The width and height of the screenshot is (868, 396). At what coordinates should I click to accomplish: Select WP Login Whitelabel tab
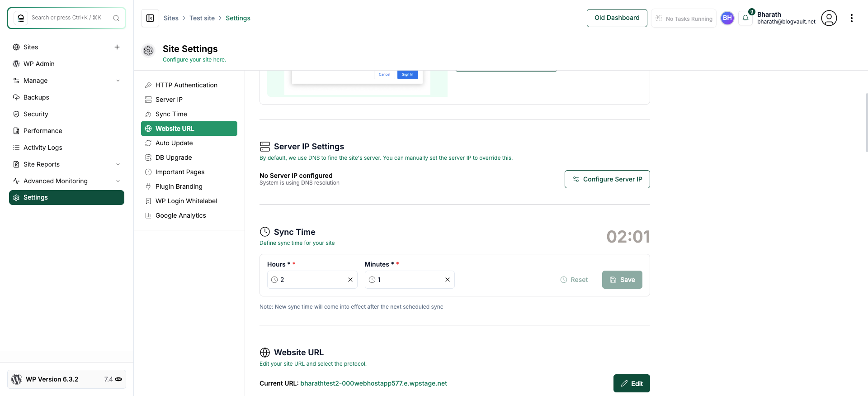[189, 201]
